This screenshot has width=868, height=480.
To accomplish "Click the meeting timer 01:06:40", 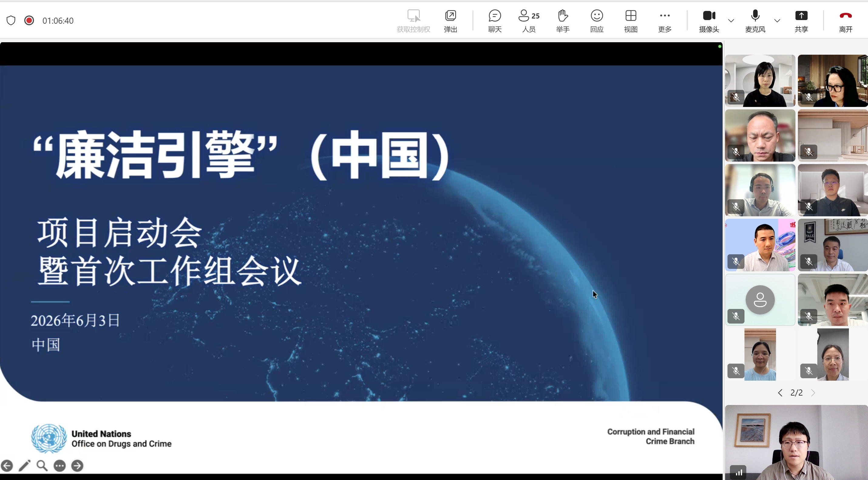I will [58, 21].
